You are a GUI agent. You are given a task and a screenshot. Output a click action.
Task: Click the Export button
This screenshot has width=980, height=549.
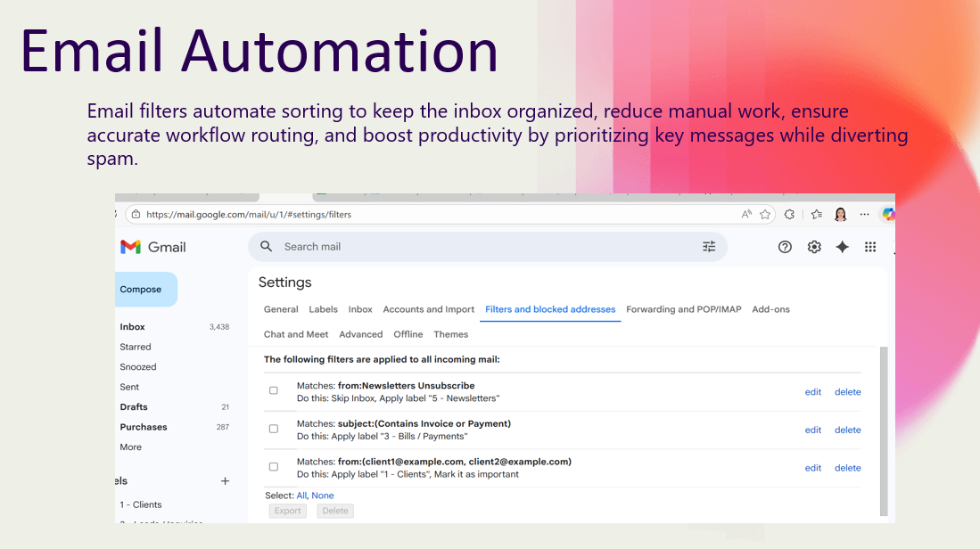pyautogui.click(x=287, y=511)
